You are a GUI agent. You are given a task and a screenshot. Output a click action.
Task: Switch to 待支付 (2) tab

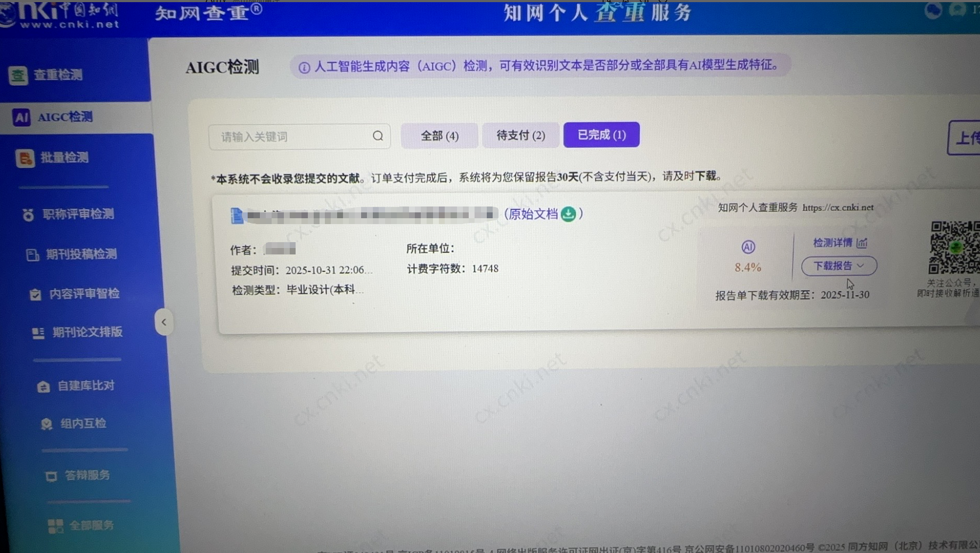click(520, 135)
